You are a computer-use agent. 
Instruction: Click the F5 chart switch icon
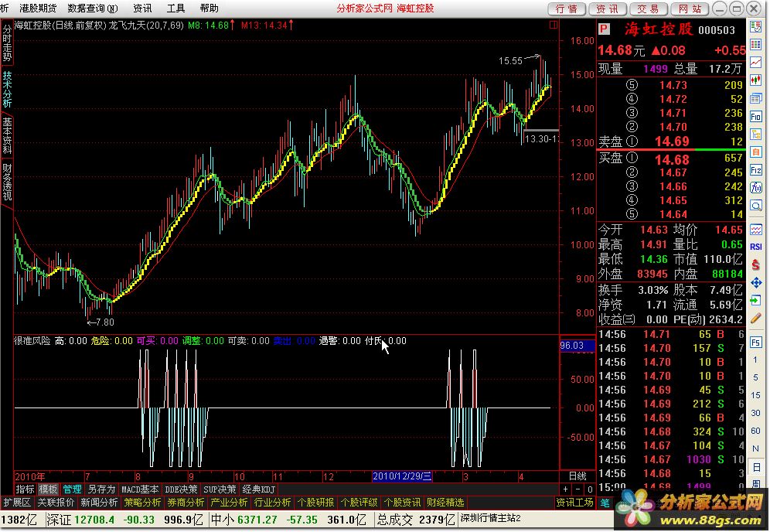tap(756, 343)
